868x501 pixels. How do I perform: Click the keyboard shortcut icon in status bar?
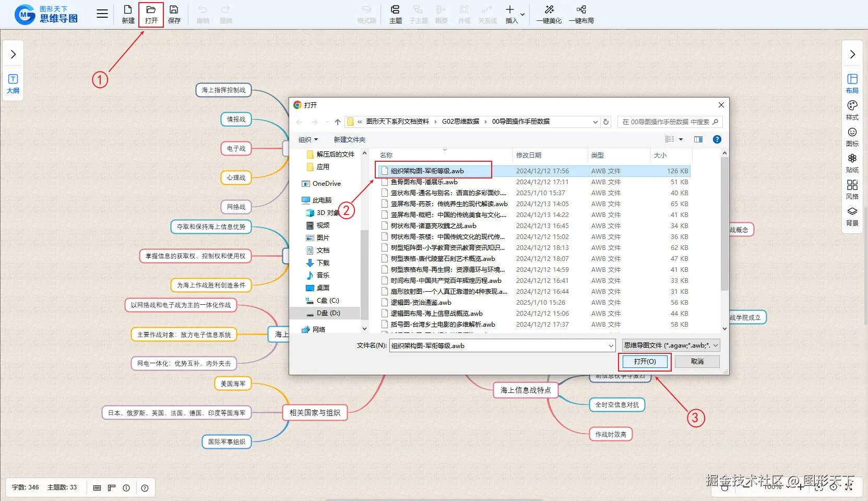click(x=97, y=488)
